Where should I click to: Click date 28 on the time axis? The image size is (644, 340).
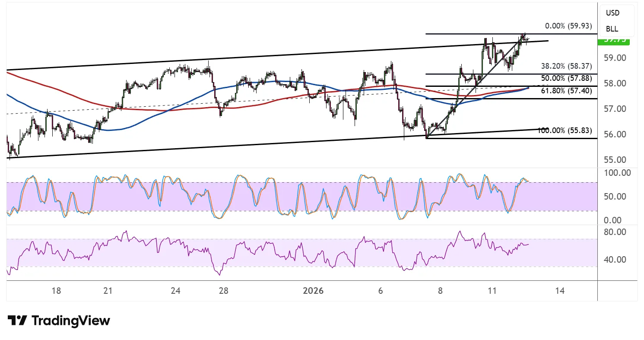click(x=223, y=291)
